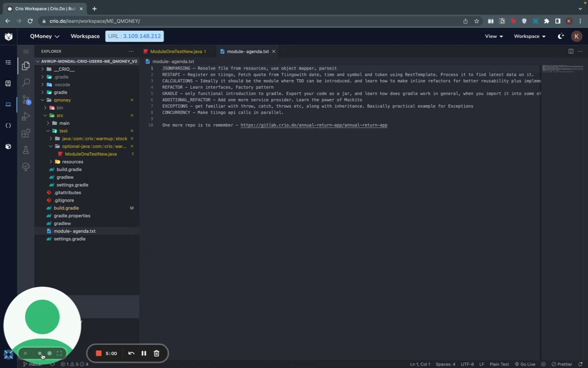588x368 pixels.
Task: Delete the recording with the trash icon
Action: pyautogui.click(x=156, y=353)
